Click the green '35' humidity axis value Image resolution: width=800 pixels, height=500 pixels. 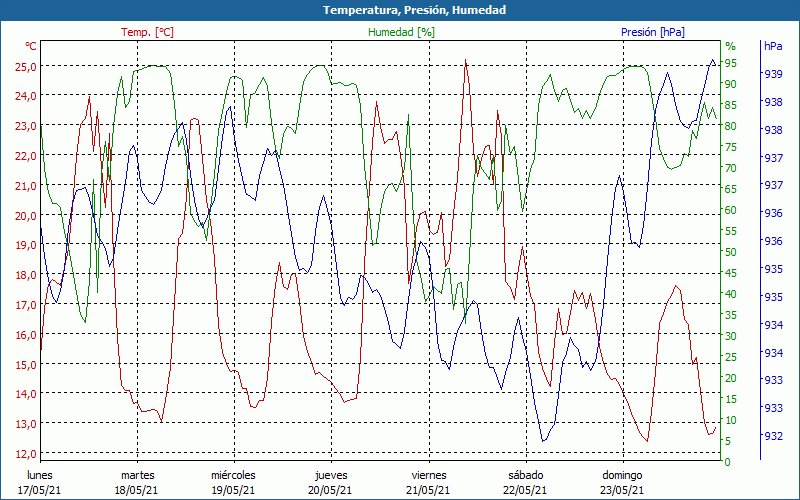[731, 315]
